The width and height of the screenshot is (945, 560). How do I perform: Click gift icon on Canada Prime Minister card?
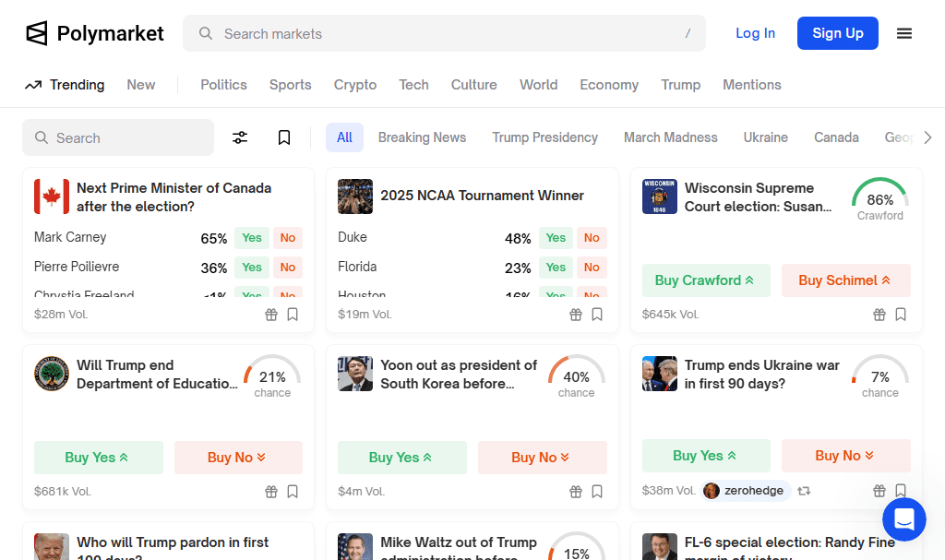click(x=271, y=315)
